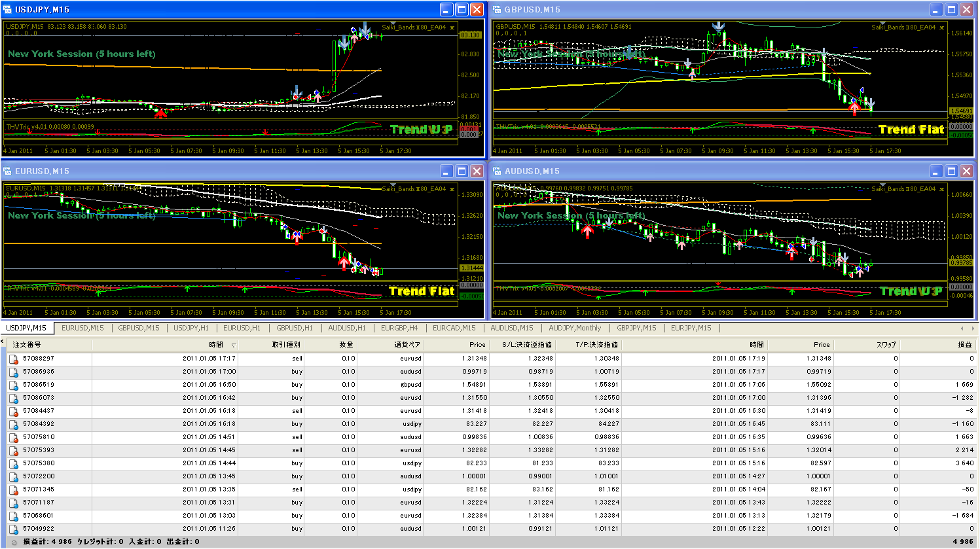Select the order icon for ticket 57049922
The width and height of the screenshot is (980, 549).
pos(13,529)
